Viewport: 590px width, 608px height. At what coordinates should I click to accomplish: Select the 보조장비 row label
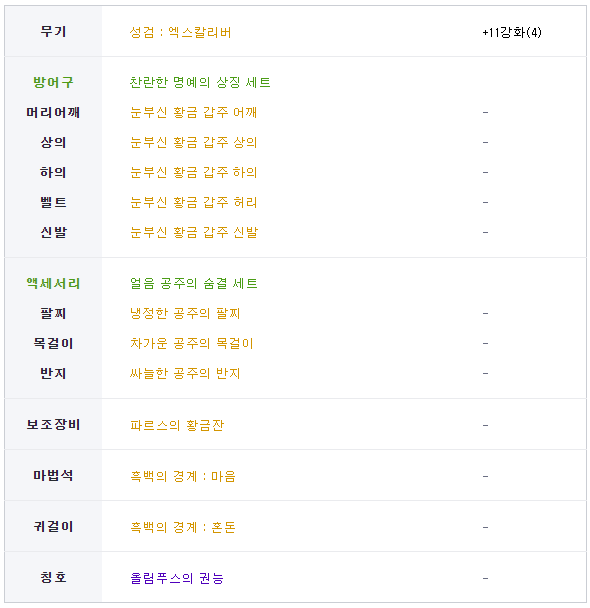tap(53, 425)
